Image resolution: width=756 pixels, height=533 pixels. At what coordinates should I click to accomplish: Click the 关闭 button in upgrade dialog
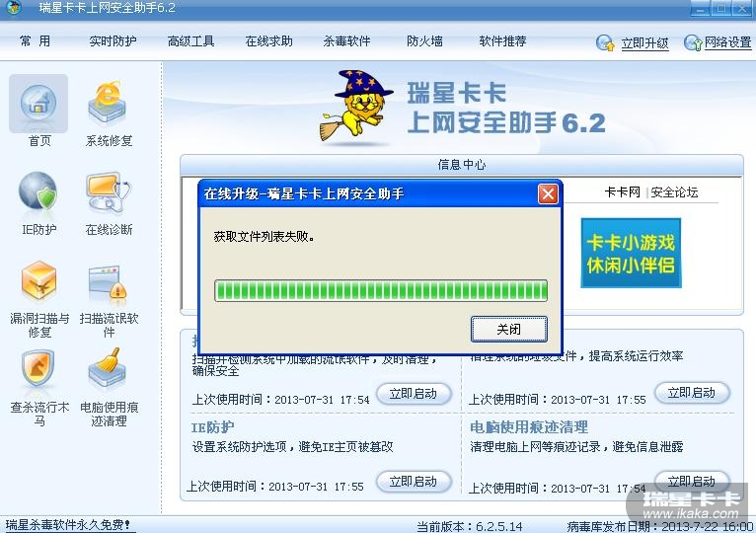(509, 329)
